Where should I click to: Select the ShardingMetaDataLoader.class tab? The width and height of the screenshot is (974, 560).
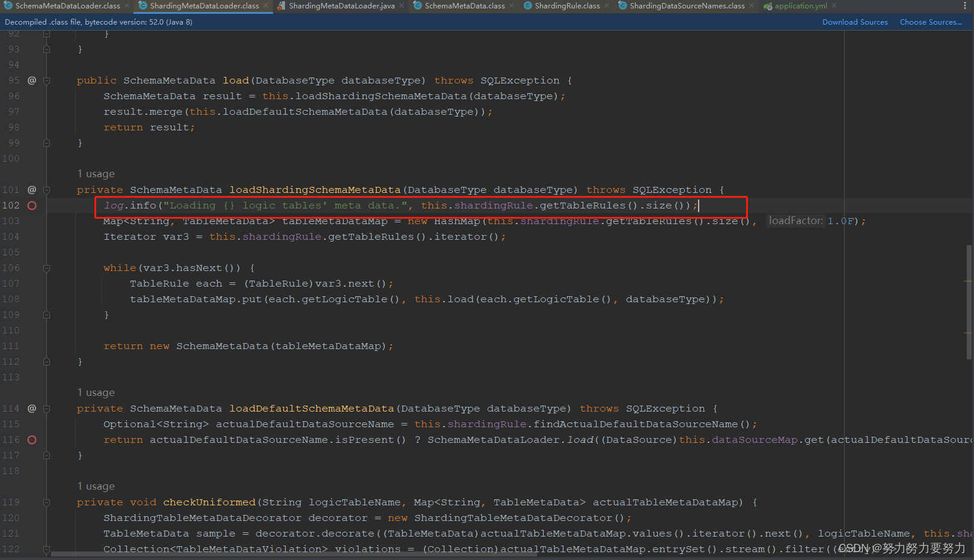point(204,6)
